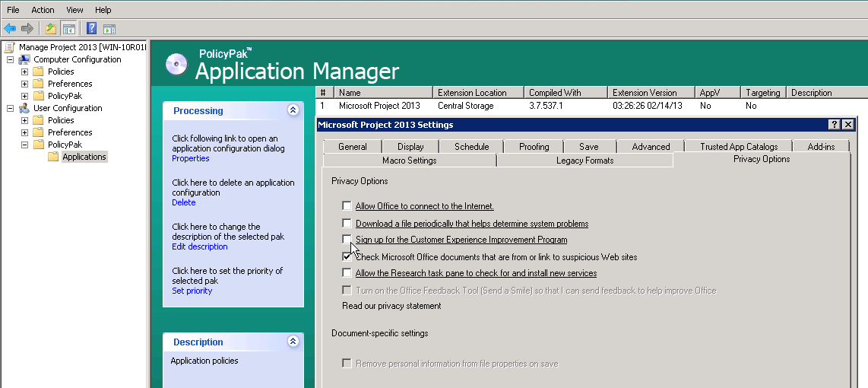Switch to the Advanced tab
Screen dimensions: 868x388
click(x=651, y=146)
